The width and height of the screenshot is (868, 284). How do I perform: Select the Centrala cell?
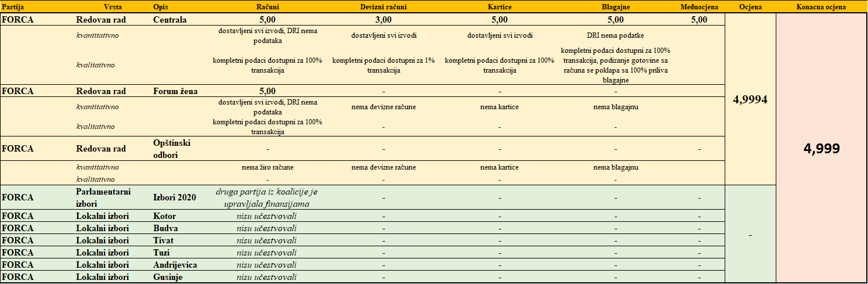170,19
